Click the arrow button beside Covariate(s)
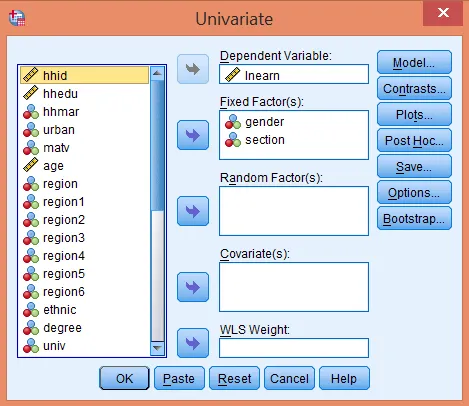The height and width of the screenshot is (406, 469). pyautogui.click(x=193, y=287)
